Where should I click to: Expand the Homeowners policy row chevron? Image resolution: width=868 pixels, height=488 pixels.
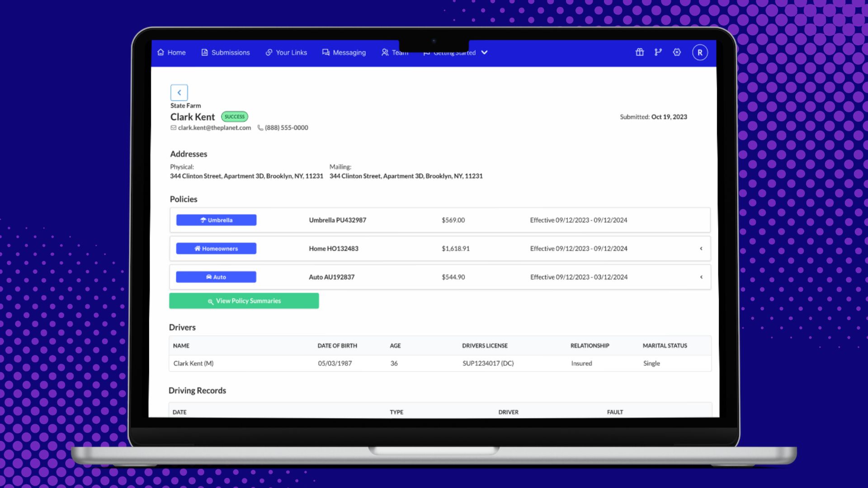pyautogui.click(x=701, y=249)
